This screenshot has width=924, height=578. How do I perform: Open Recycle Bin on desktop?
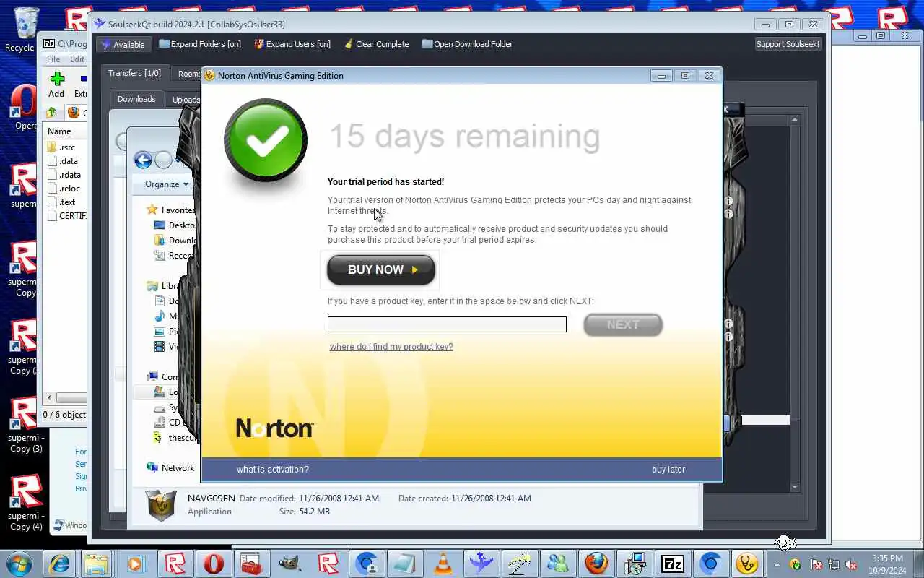(x=25, y=30)
